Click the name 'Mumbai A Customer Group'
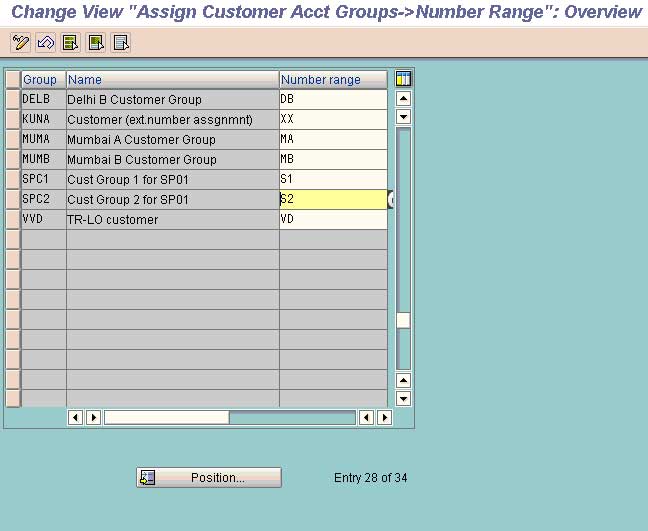The width and height of the screenshot is (648, 531). tap(141, 140)
